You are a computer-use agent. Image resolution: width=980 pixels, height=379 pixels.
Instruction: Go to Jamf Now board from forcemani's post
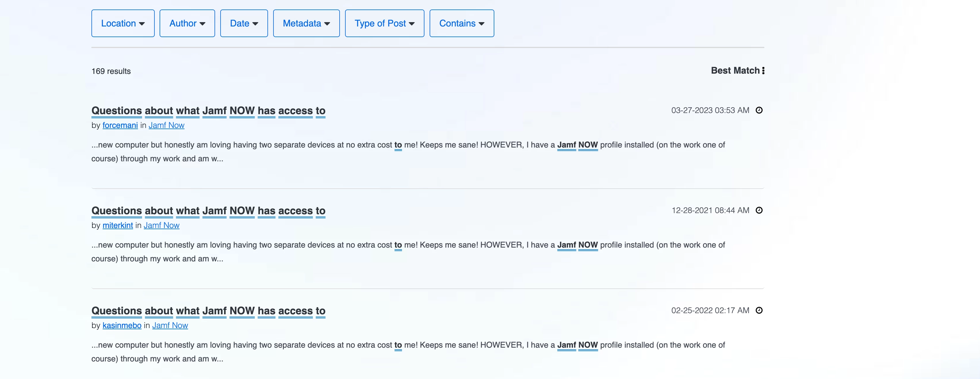[166, 125]
